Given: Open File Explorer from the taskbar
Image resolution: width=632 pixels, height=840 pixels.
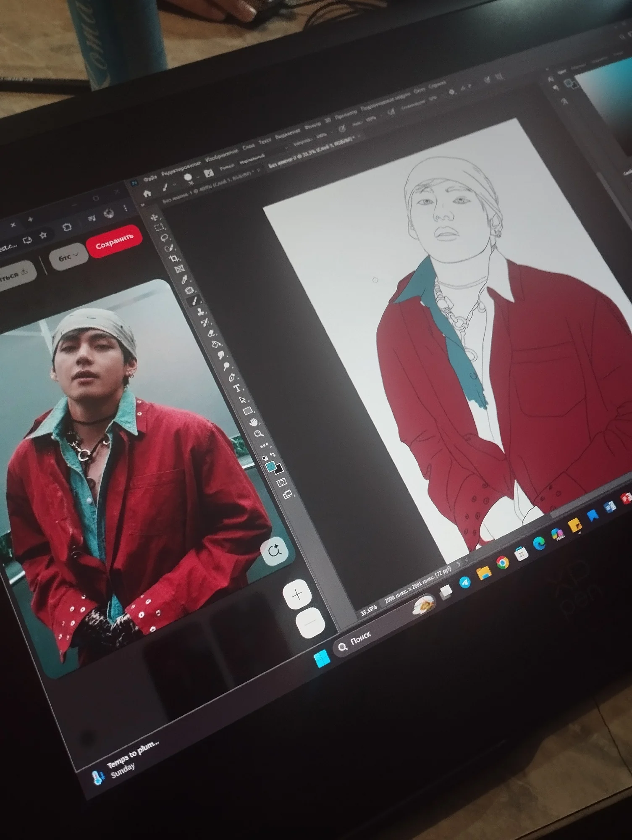Looking at the screenshot, I should [x=483, y=572].
